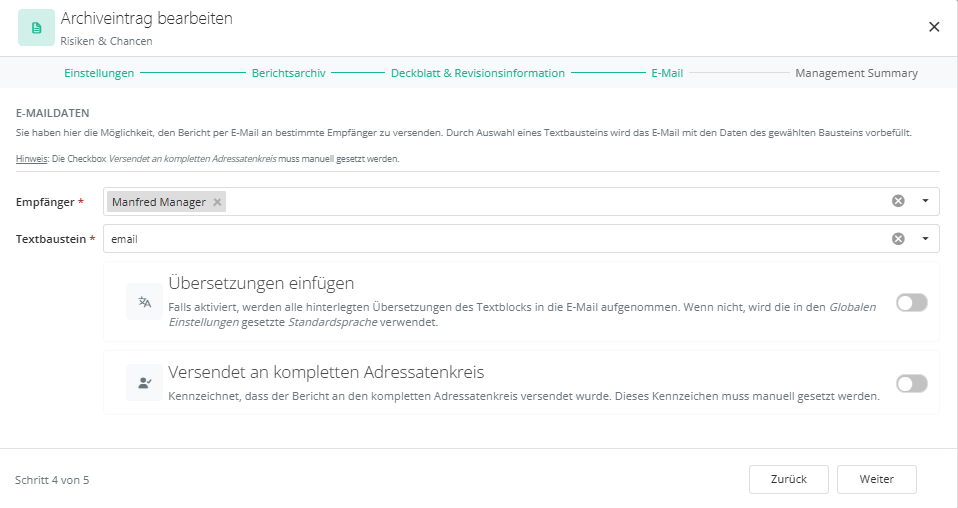Go to the Einstellungen step

[99, 73]
